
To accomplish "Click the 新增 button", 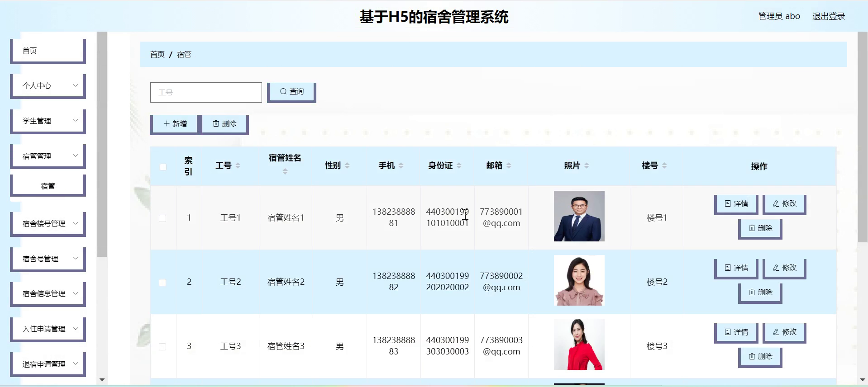I will (x=175, y=124).
